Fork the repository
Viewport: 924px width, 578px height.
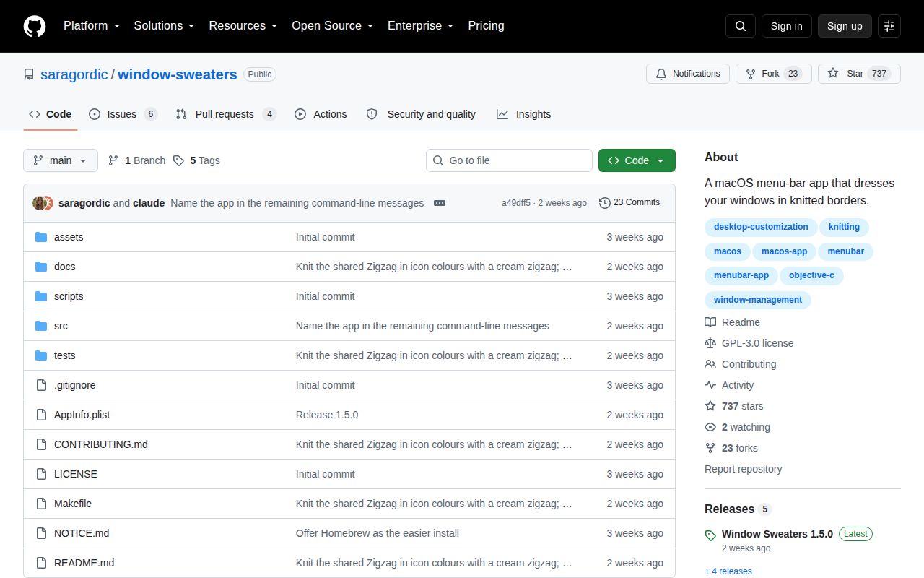773,74
